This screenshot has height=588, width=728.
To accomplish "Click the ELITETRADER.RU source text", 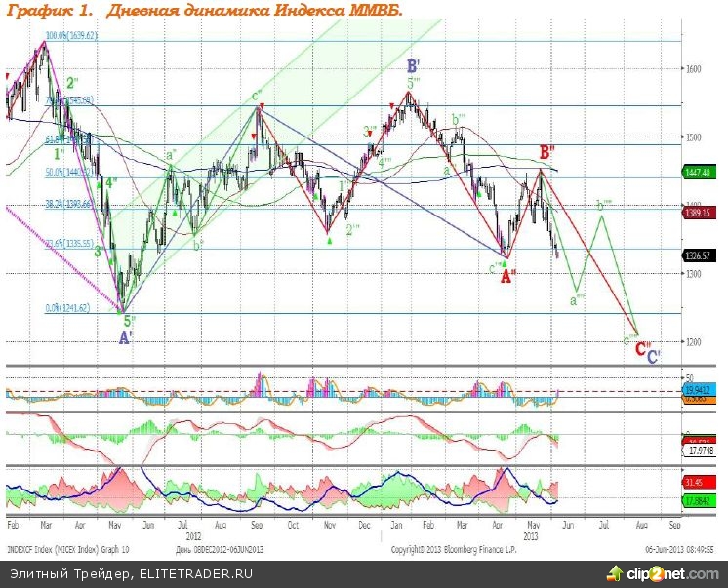I will point(193,573).
